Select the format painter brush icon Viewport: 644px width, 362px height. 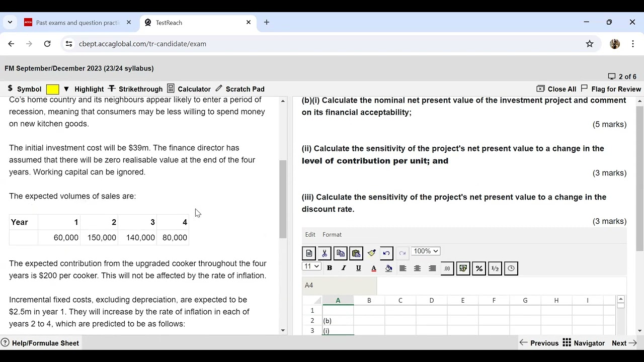click(x=371, y=253)
